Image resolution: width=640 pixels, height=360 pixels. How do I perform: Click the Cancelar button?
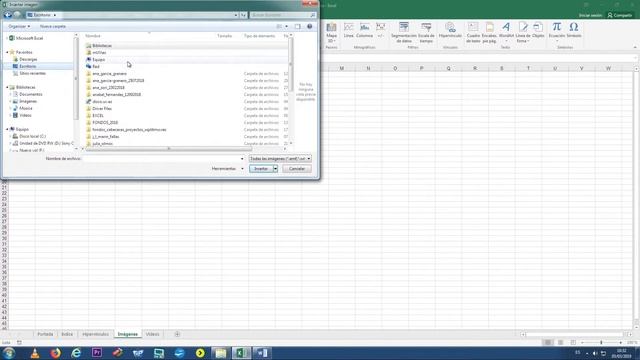point(297,169)
